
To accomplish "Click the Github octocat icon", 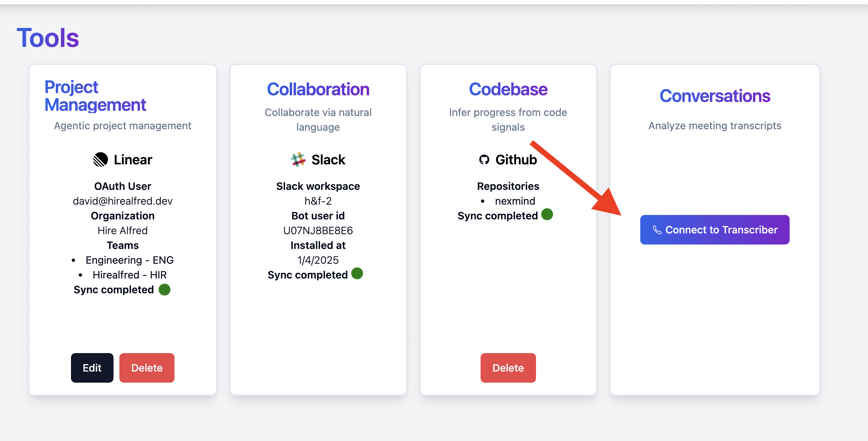I will (x=485, y=160).
